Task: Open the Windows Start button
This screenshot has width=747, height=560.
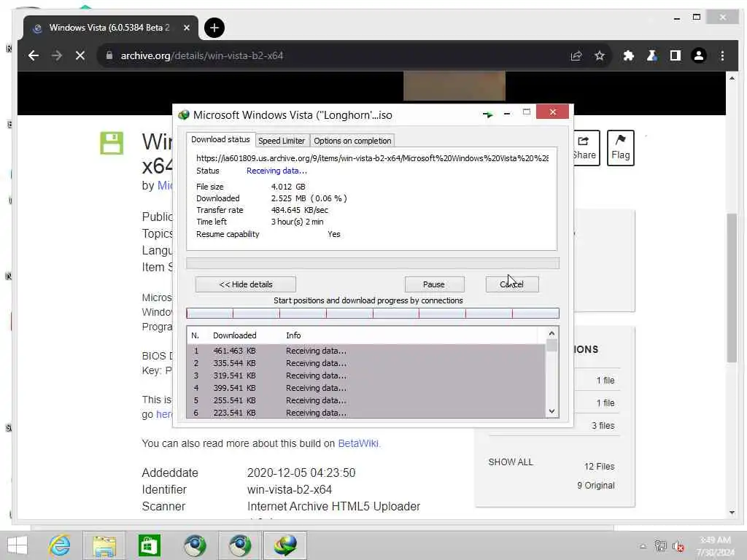Action: [x=18, y=545]
